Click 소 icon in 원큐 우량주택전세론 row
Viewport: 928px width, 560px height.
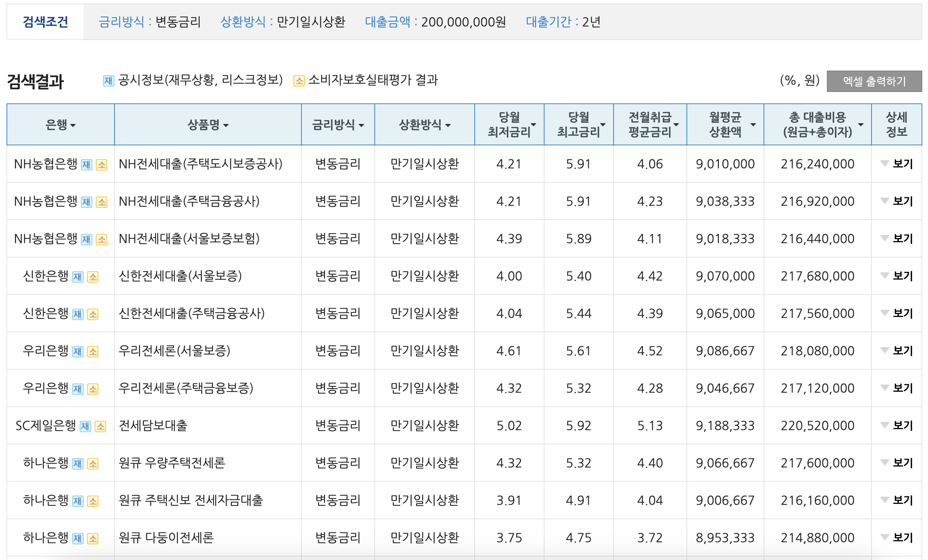93,464
